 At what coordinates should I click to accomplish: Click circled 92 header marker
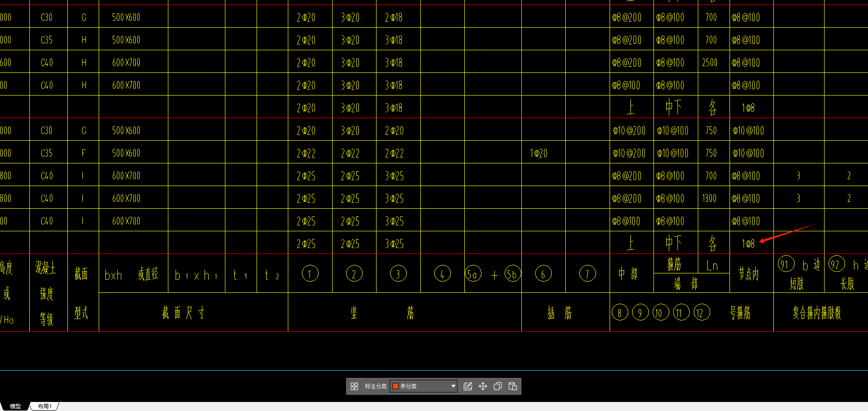pyautogui.click(x=836, y=264)
